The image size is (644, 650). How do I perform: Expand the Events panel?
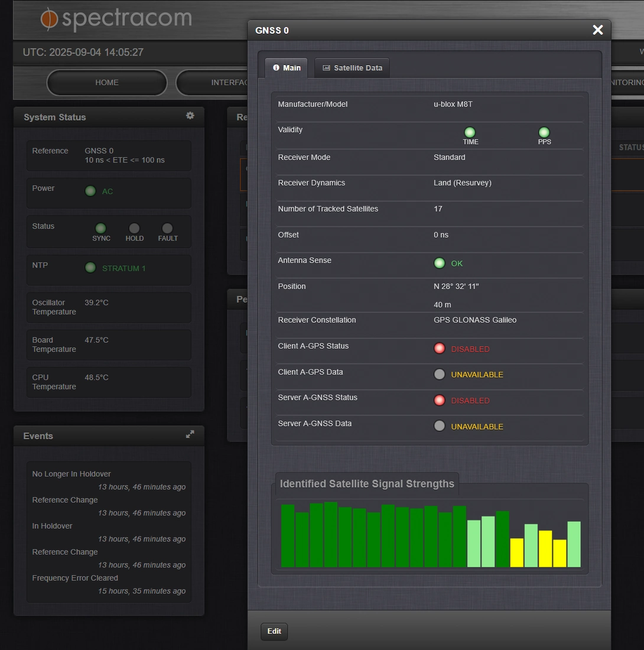190,434
